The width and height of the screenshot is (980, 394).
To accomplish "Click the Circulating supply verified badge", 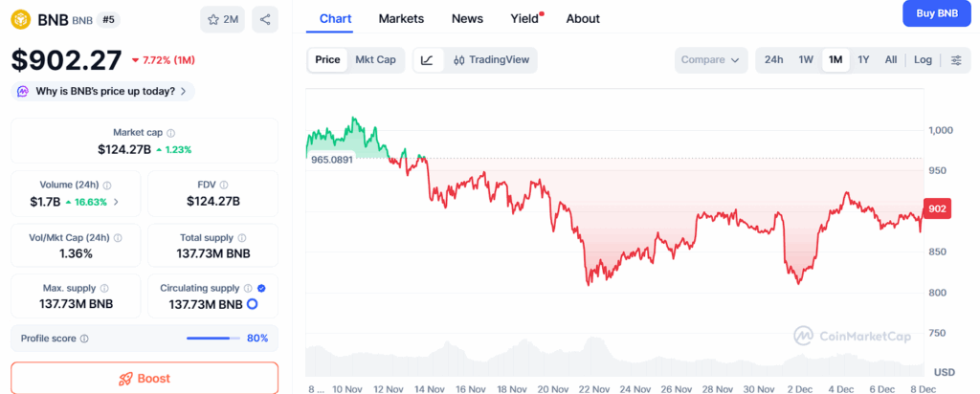I will click(x=262, y=288).
